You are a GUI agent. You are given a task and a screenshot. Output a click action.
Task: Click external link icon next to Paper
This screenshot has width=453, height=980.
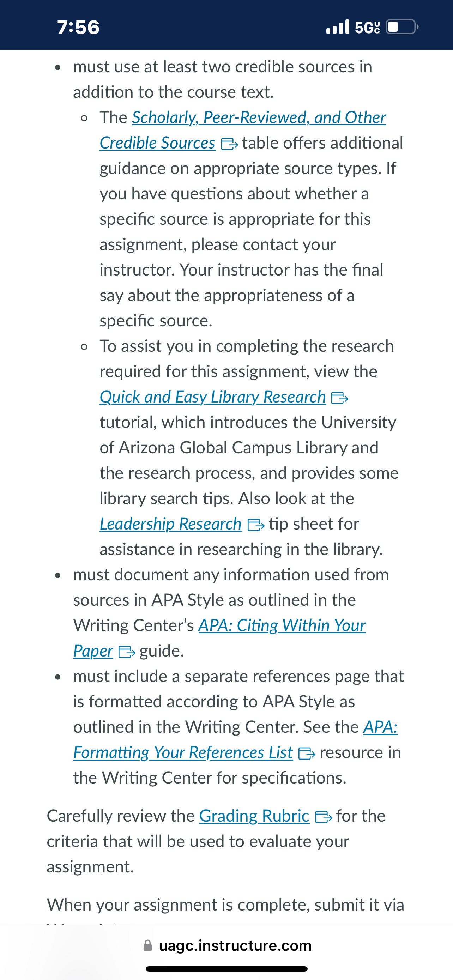point(127,652)
